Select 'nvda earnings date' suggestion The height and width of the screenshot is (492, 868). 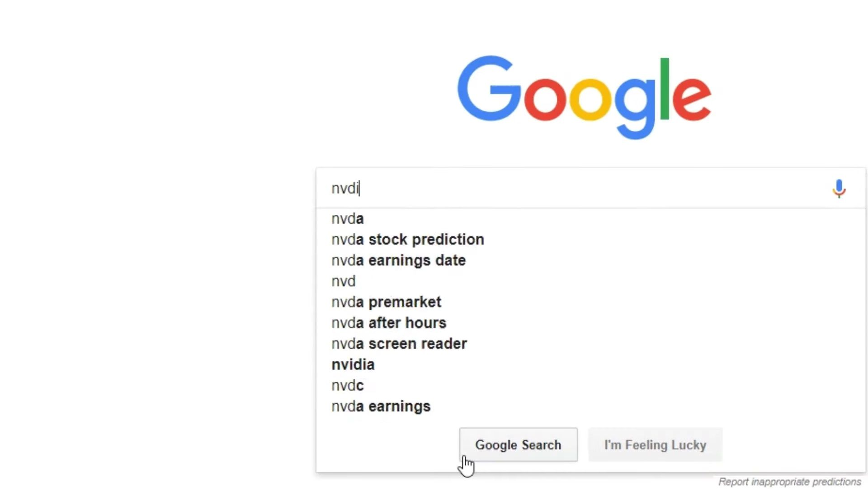[x=590, y=260]
